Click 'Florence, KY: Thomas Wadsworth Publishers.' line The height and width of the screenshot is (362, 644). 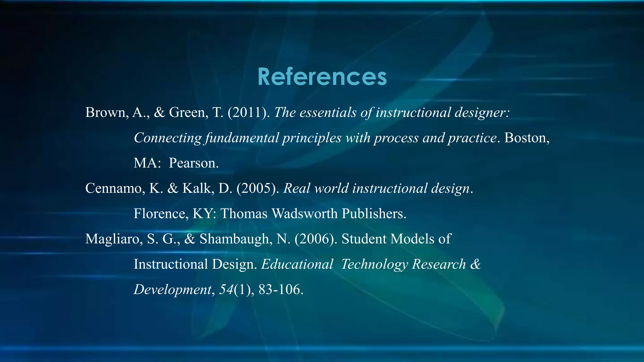coord(270,214)
